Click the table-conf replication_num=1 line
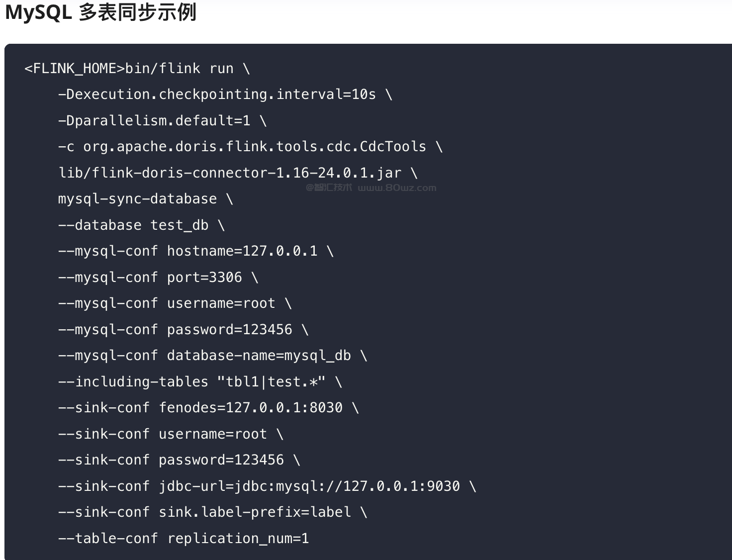Screen dimensions: 732x560 pyautogui.click(x=183, y=538)
